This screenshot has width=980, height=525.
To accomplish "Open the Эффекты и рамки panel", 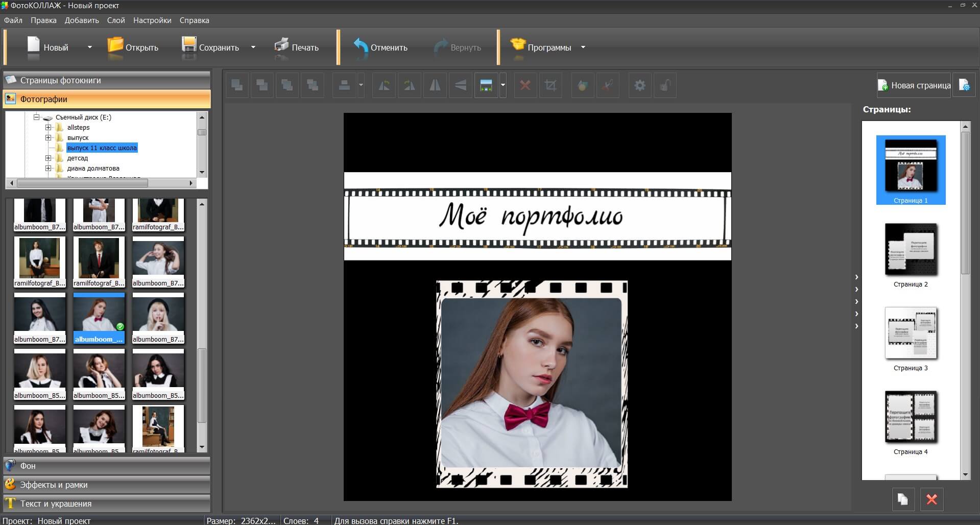I will click(107, 485).
